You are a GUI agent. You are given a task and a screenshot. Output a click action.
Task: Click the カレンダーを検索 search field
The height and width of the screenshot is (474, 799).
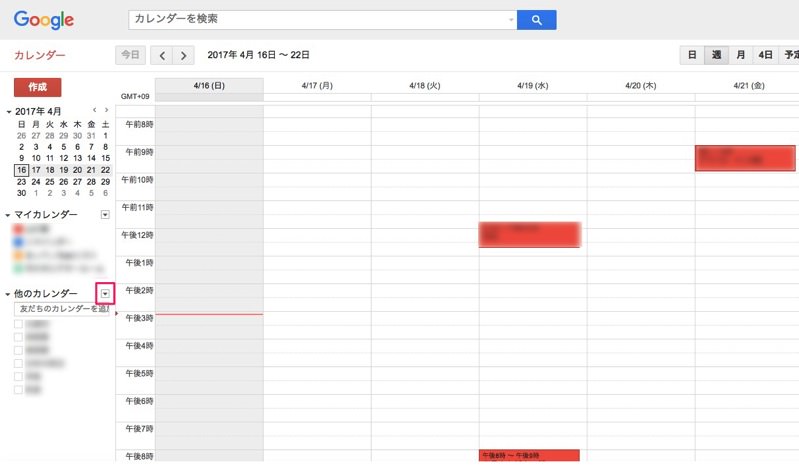[320, 20]
